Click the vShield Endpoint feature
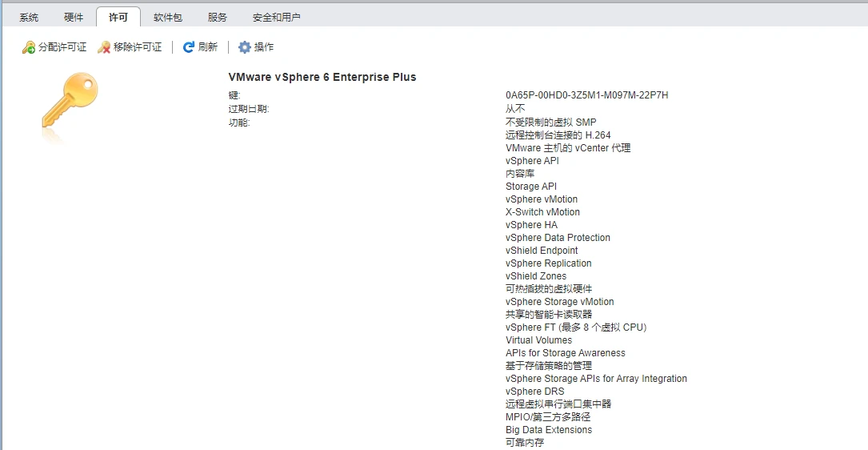The image size is (868, 450). [x=542, y=250]
